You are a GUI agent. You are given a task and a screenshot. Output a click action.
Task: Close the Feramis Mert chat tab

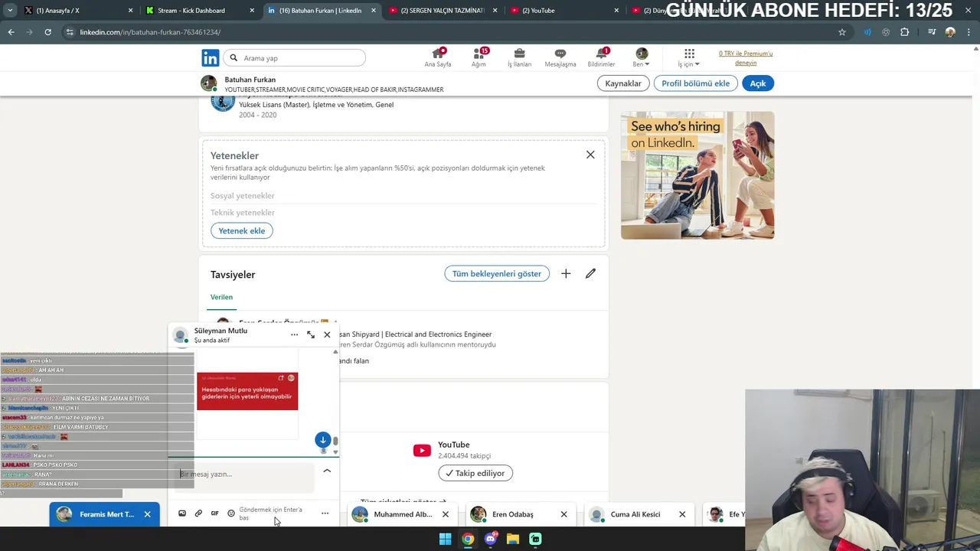[147, 514]
